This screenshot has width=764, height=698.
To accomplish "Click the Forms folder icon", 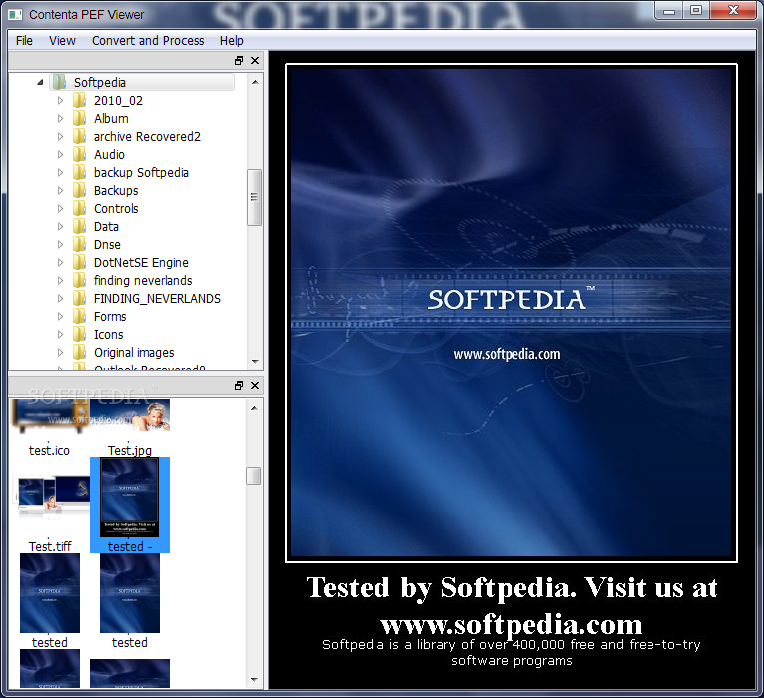I will [79, 317].
